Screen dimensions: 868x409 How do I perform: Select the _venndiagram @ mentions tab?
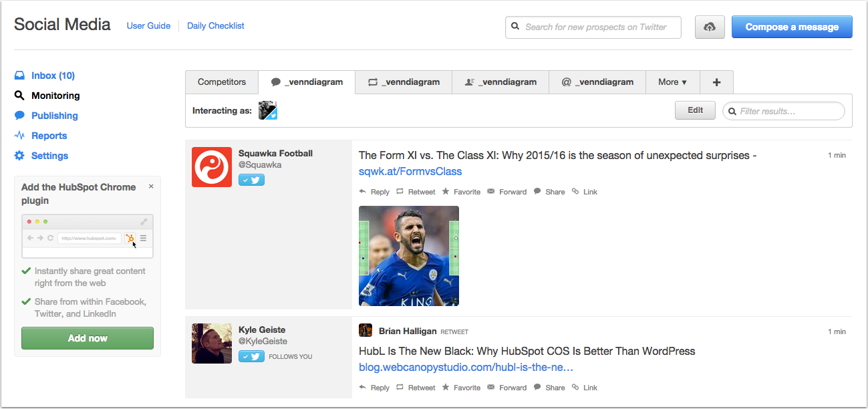[x=597, y=82]
